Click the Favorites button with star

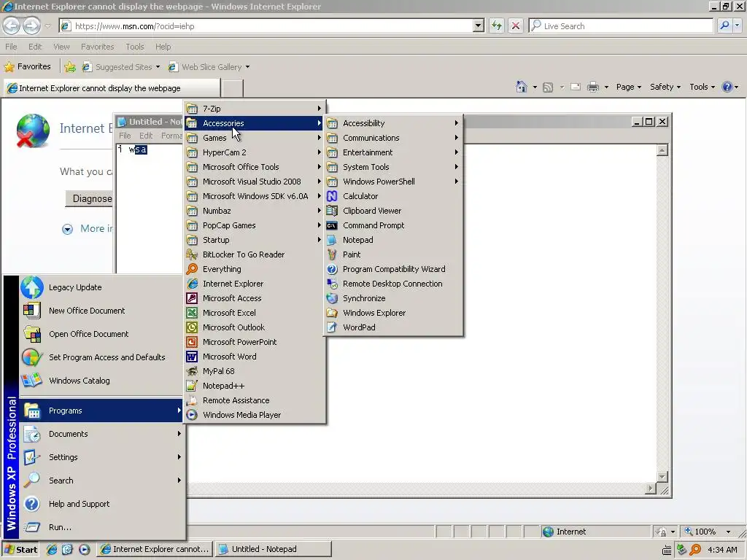28,66
